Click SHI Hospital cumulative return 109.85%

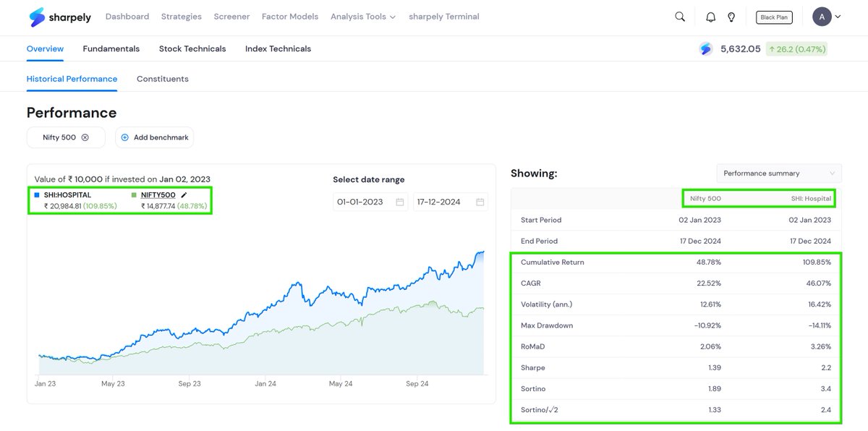click(x=817, y=262)
